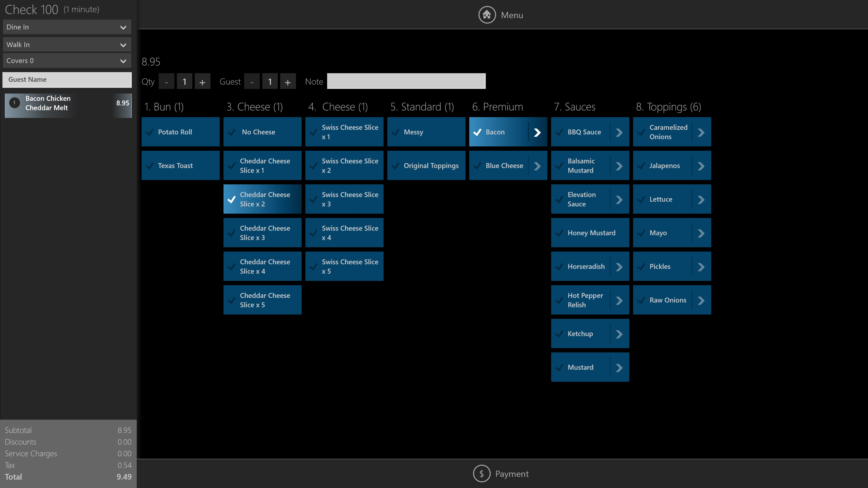
Task: Open Raw Onions options arrow
Action: (701, 300)
